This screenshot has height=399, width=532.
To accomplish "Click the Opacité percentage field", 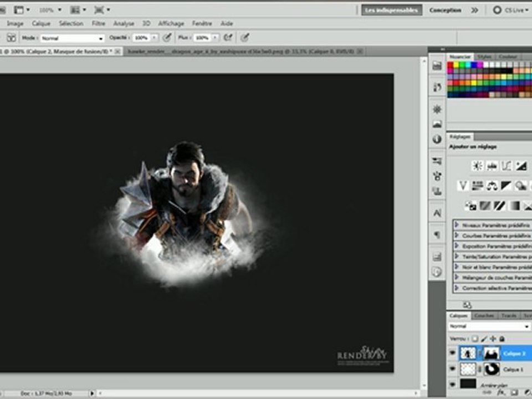I will (141, 38).
